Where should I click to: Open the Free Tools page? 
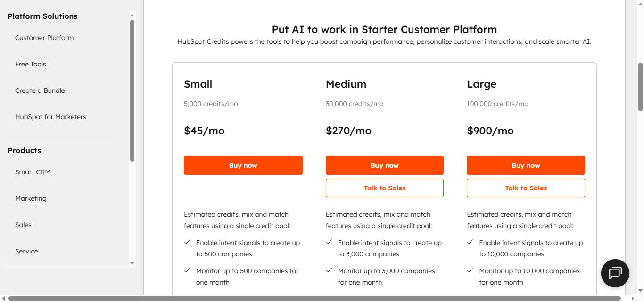30,64
